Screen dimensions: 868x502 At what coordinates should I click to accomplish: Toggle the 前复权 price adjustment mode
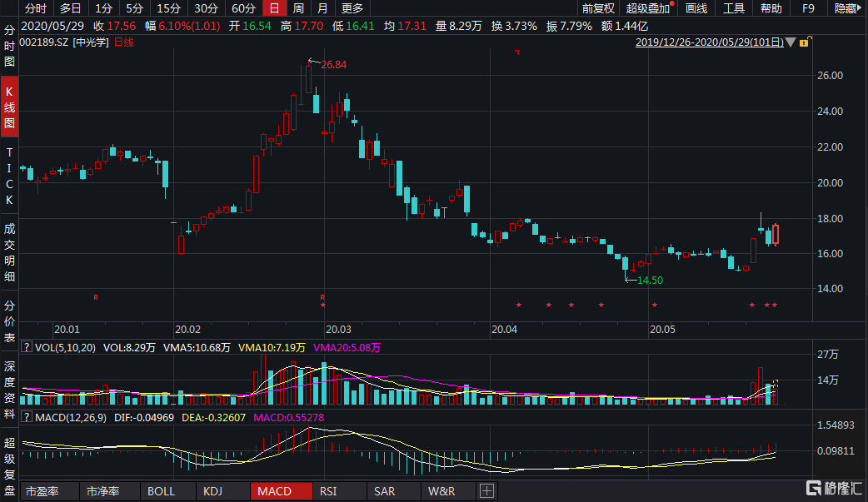[598, 8]
